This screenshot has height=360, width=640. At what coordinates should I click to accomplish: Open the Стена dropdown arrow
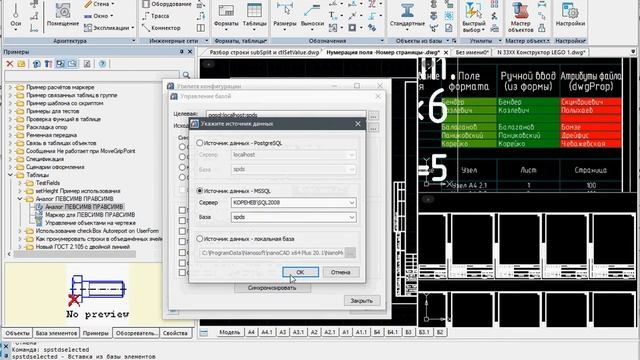pyautogui.click(x=113, y=4)
